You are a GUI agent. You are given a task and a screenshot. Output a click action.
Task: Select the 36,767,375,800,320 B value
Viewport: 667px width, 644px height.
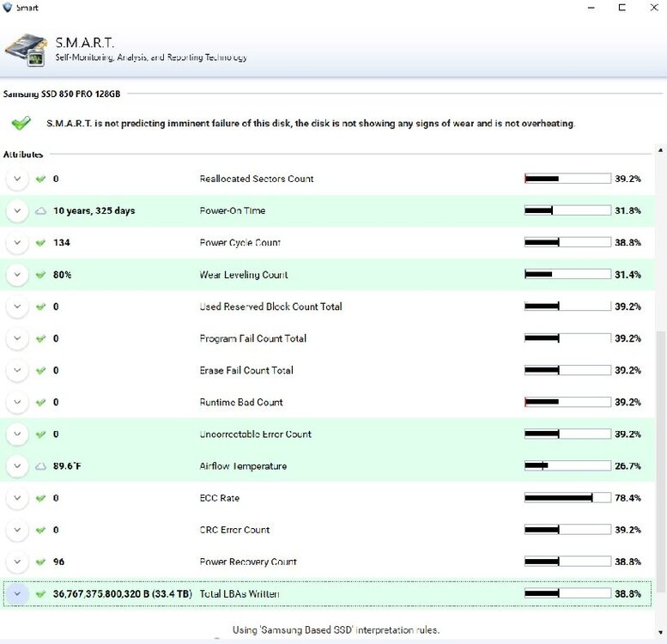coord(123,594)
